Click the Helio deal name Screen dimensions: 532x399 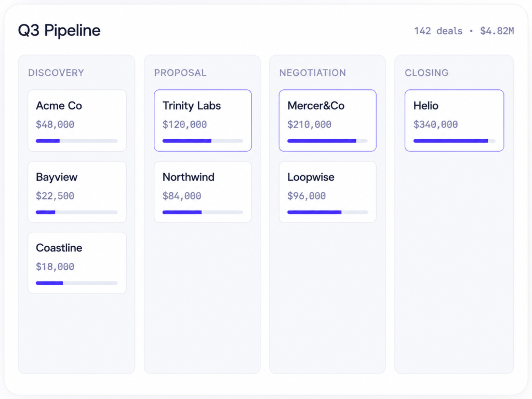click(426, 106)
